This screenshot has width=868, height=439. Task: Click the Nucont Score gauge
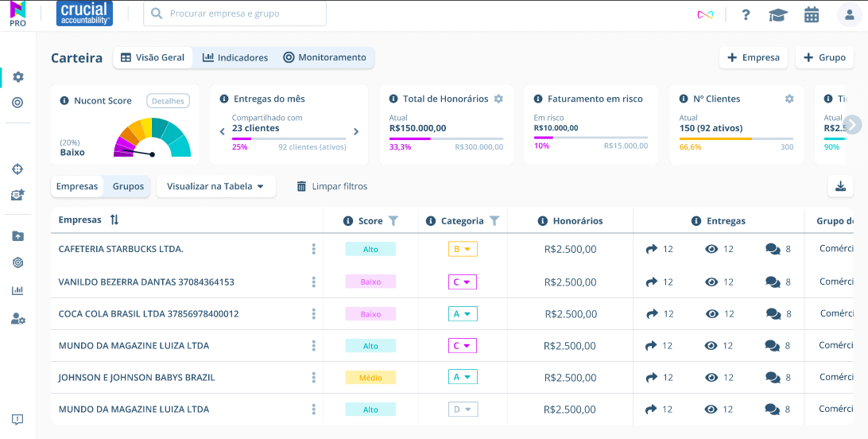pos(153,138)
